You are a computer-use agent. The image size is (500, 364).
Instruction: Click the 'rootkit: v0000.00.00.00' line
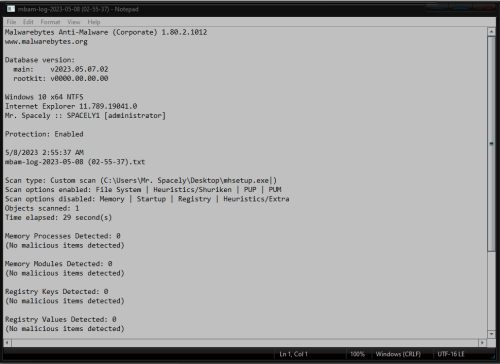tap(61, 79)
